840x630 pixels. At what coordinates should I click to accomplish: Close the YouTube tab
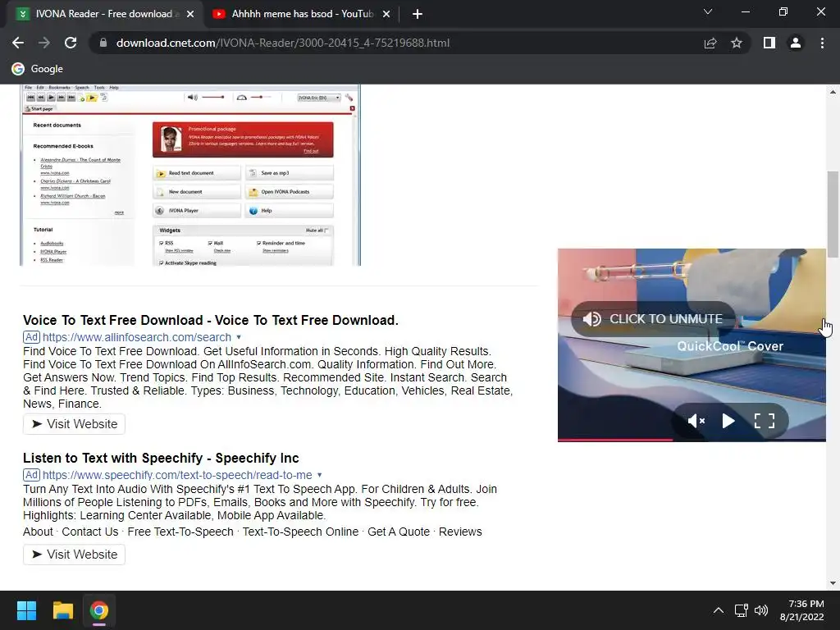(x=386, y=14)
